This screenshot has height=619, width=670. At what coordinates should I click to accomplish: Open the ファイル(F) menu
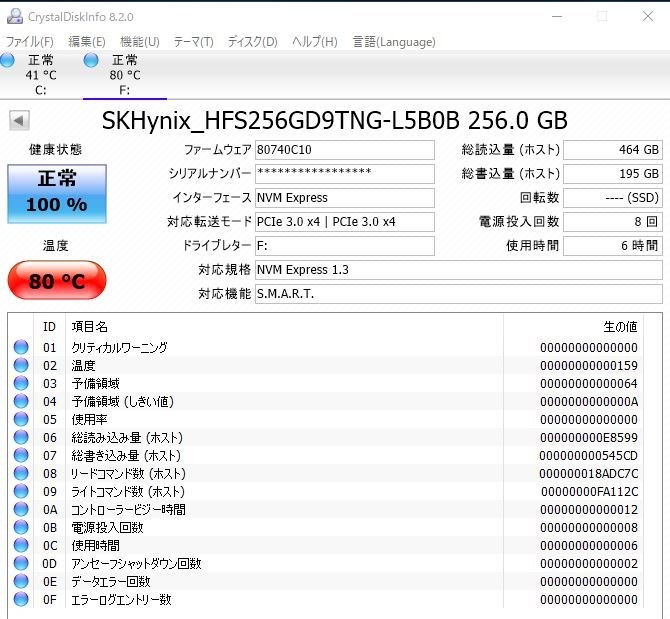(29, 42)
